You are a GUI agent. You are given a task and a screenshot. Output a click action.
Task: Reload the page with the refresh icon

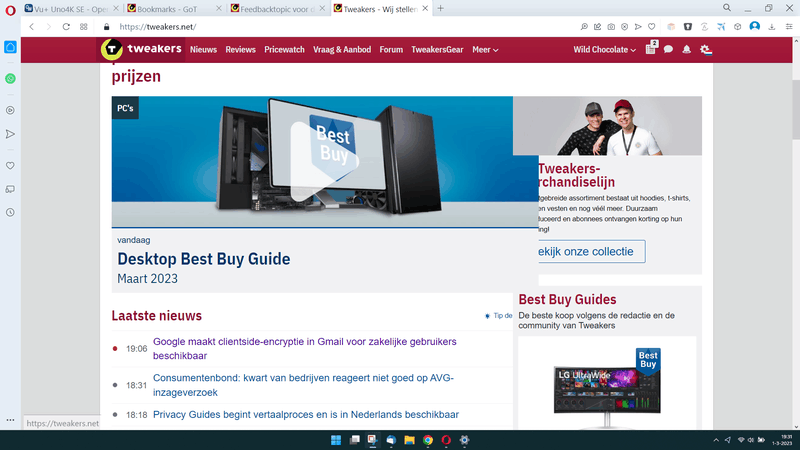tap(66, 27)
